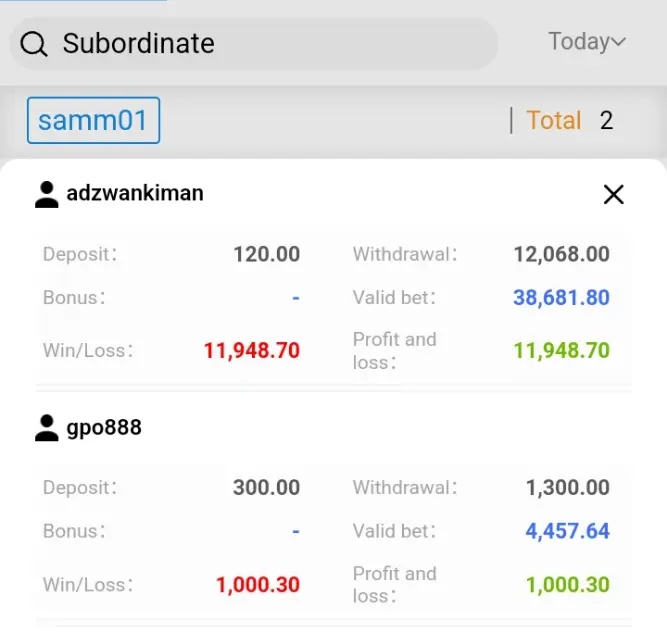This screenshot has height=634, width=667.
Task: Click gpo888's withdrawal amount 1,300.00
Action: coord(567,488)
